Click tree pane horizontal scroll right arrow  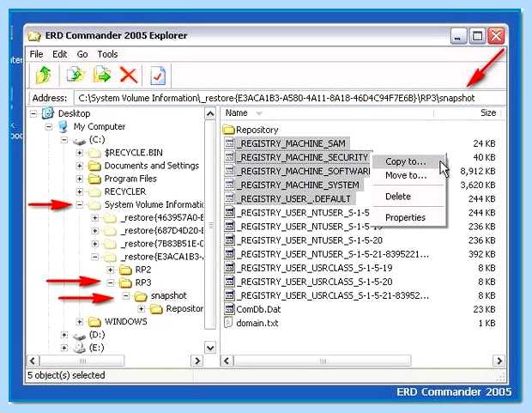(197, 361)
